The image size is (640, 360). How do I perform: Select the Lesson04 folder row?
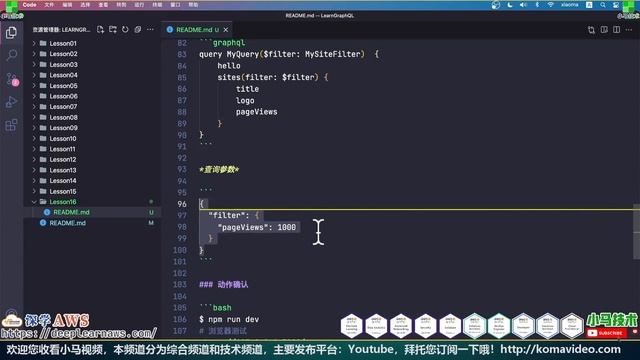coord(92,75)
